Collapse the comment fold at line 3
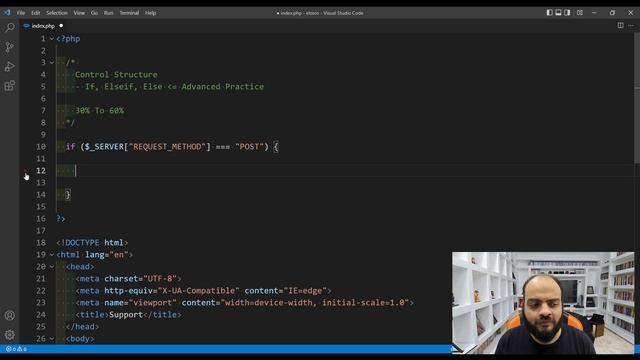This screenshot has height=360, width=640. pos(52,62)
